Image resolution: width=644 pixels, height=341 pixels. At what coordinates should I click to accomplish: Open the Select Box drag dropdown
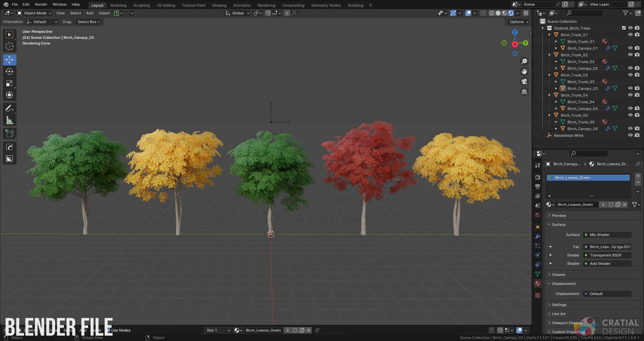pos(89,22)
